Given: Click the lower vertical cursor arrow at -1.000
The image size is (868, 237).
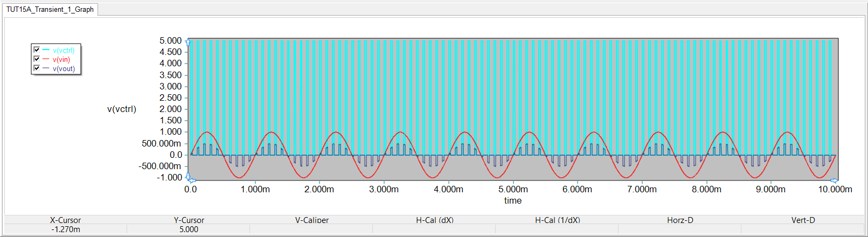Looking at the screenshot, I should [x=188, y=176].
